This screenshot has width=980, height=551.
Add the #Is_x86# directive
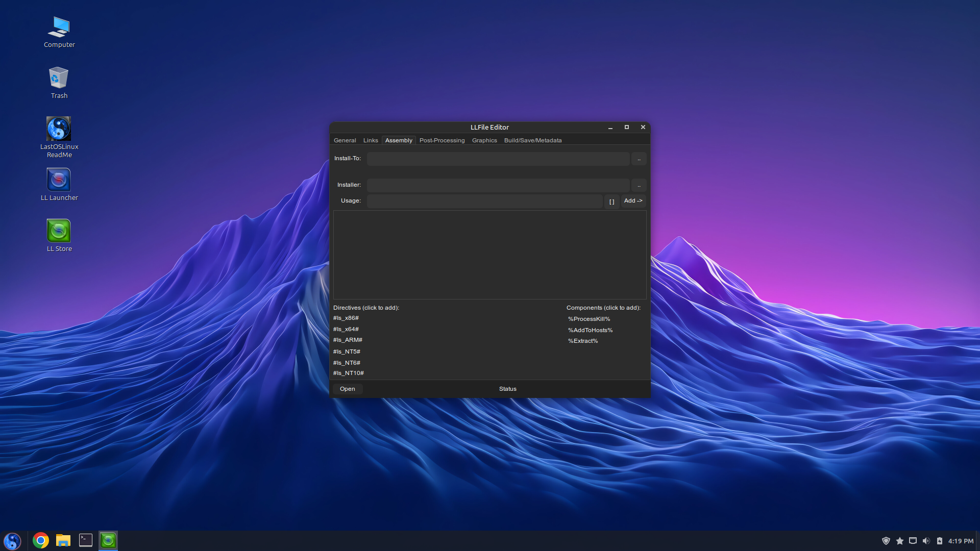346,318
